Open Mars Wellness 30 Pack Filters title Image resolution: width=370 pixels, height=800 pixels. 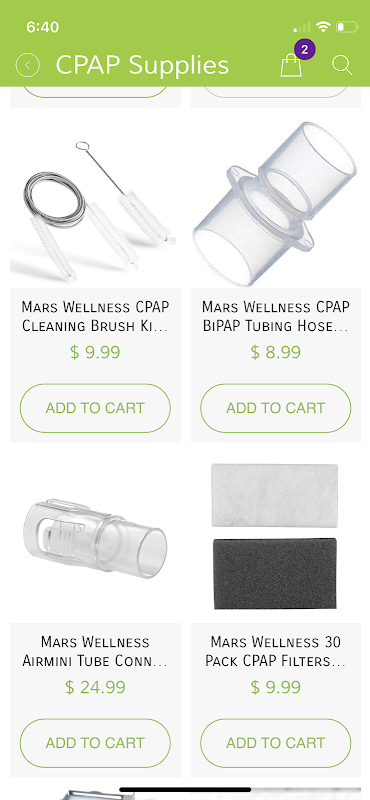[x=276, y=651]
